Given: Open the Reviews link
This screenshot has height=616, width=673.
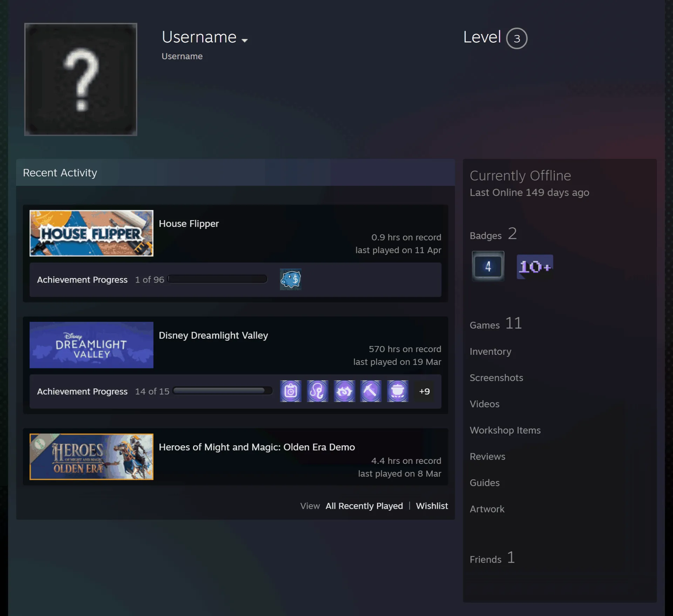Looking at the screenshot, I should pos(487,457).
